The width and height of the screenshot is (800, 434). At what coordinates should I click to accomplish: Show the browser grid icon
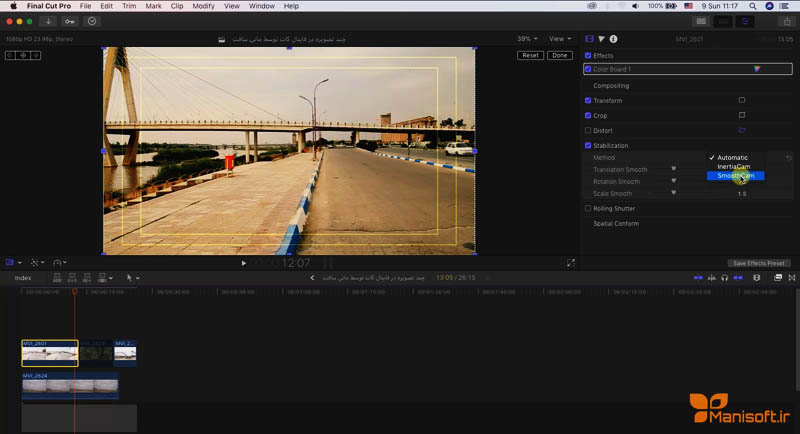[x=702, y=21]
